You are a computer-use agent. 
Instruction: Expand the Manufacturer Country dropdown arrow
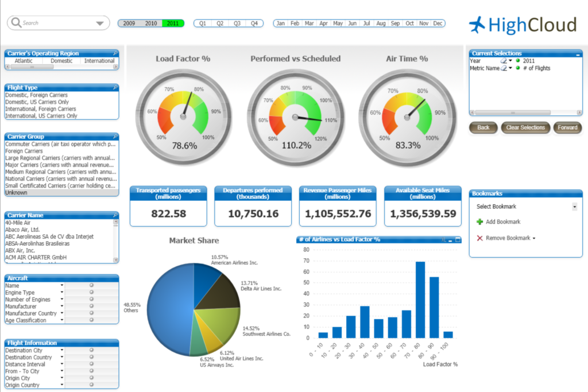(x=62, y=313)
